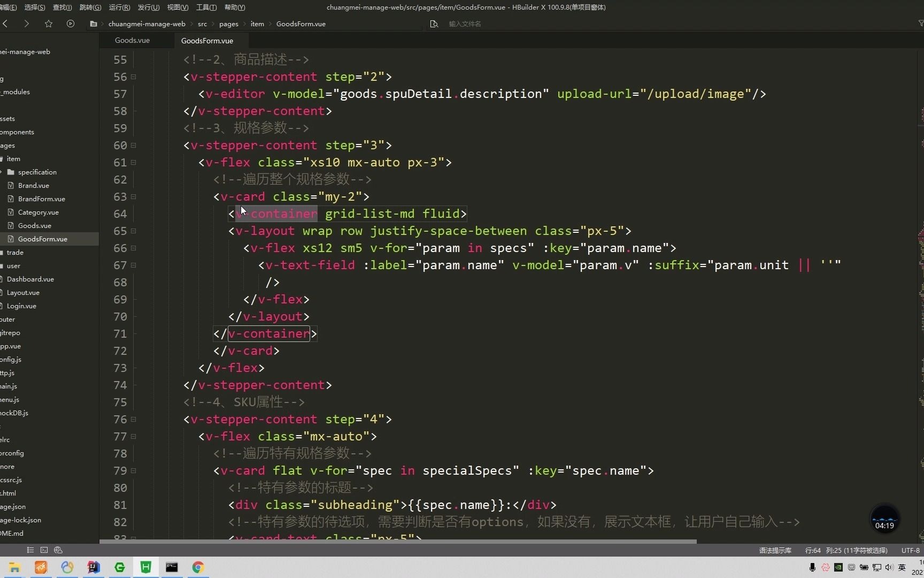
Task: Click the 输入文件名 file search field
Action: (465, 24)
